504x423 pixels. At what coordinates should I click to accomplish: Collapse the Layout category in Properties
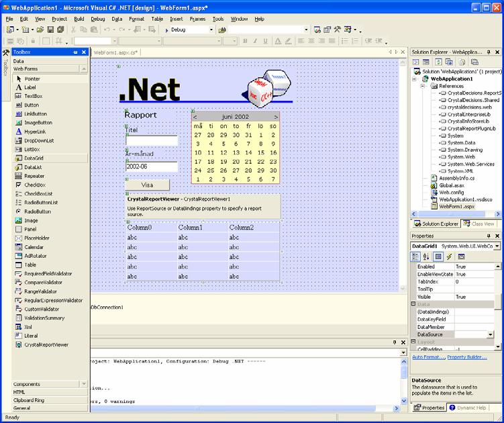click(413, 341)
